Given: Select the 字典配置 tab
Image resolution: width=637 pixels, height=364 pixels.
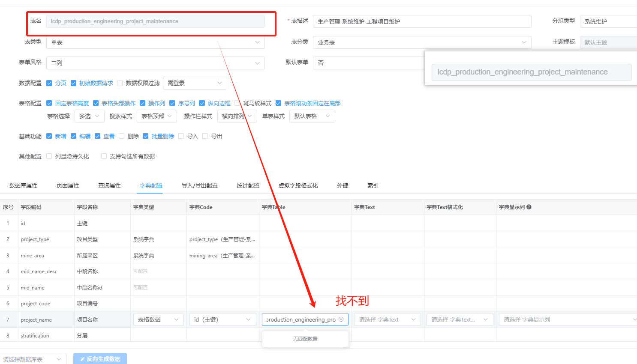Looking at the screenshot, I should pyautogui.click(x=151, y=185).
